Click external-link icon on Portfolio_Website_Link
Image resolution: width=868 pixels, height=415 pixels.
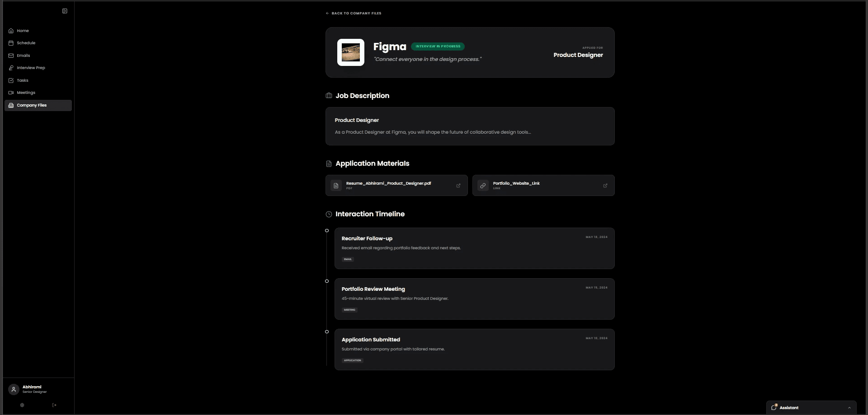(605, 186)
